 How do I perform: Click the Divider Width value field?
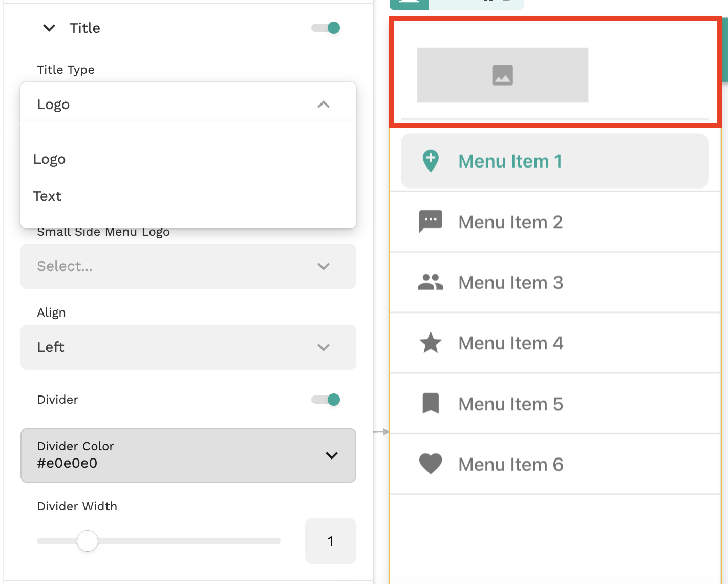330,541
